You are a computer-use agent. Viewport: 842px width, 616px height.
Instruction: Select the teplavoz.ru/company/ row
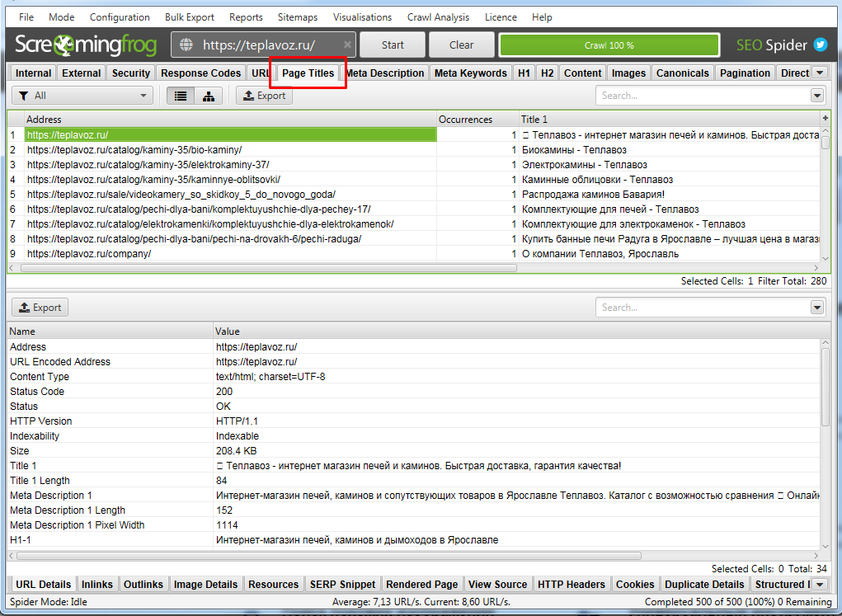89,254
